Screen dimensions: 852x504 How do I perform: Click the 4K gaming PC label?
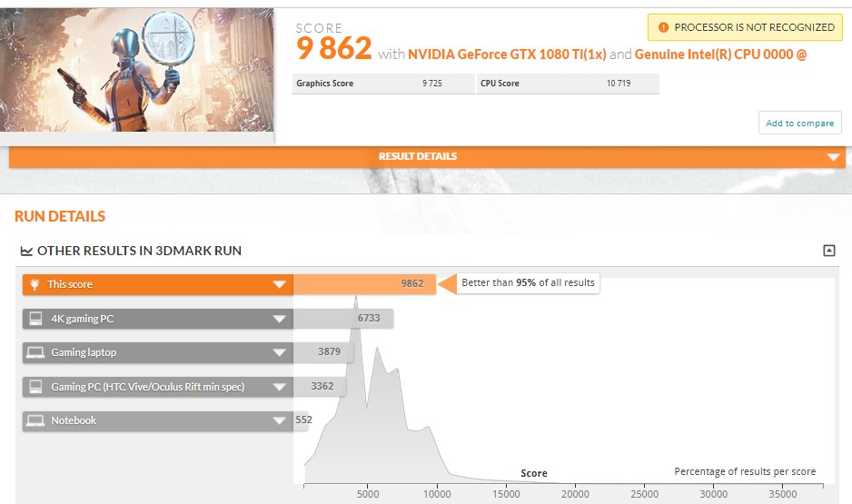[82, 319]
